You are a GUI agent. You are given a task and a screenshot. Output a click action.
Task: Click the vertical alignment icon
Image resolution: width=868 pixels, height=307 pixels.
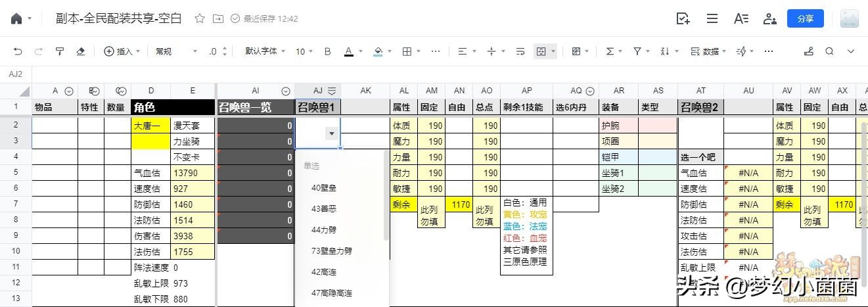tap(491, 51)
